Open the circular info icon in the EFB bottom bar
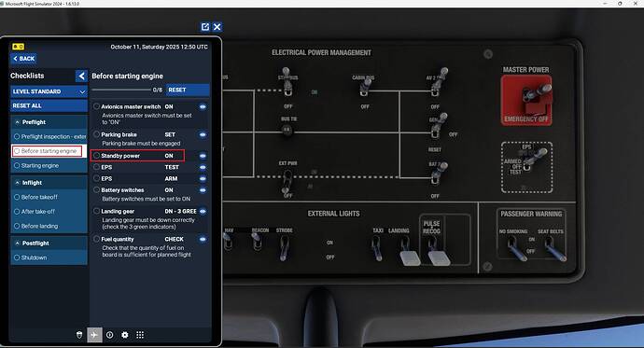This screenshot has width=644, height=348. pyautogui.click(x=109, y=335)
